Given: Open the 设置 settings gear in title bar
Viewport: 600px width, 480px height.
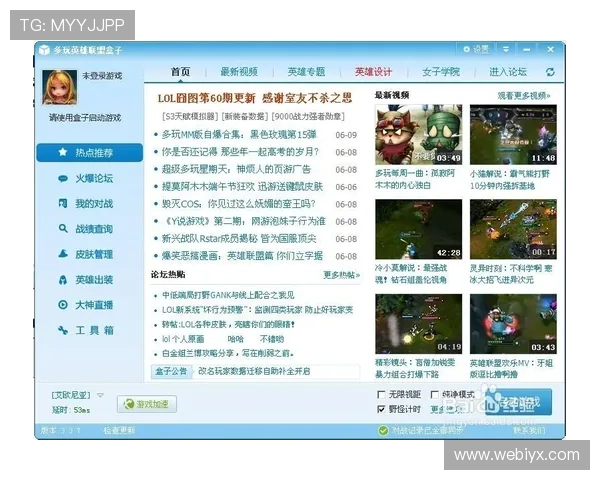Looking at the screenshot, I should click(476, 49).
